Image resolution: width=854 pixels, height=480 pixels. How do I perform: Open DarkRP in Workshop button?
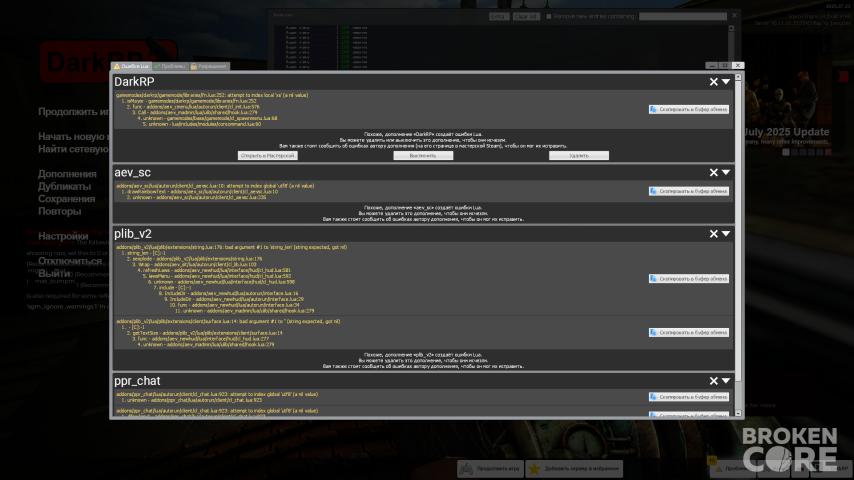click(x=267, y=156)
